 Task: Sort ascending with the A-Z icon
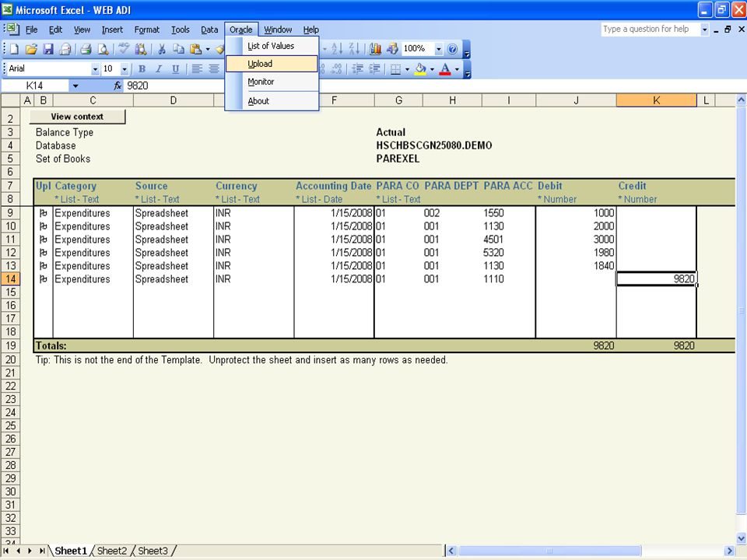(x=337, y=48)
